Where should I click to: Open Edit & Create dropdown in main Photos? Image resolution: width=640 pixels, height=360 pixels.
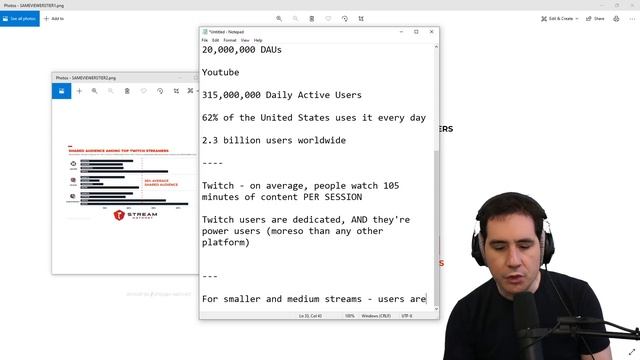(x=560, y=19)
